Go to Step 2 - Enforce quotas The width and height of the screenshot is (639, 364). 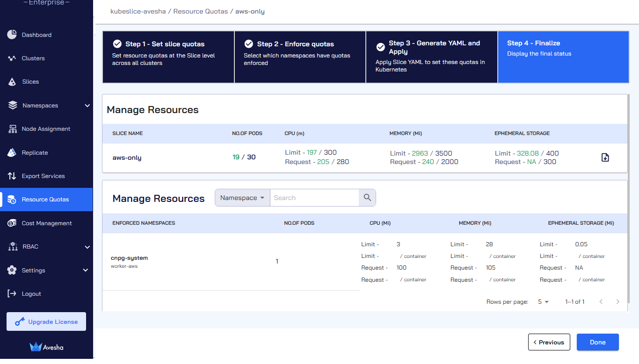pyautogui.click(x=300, y=57)
